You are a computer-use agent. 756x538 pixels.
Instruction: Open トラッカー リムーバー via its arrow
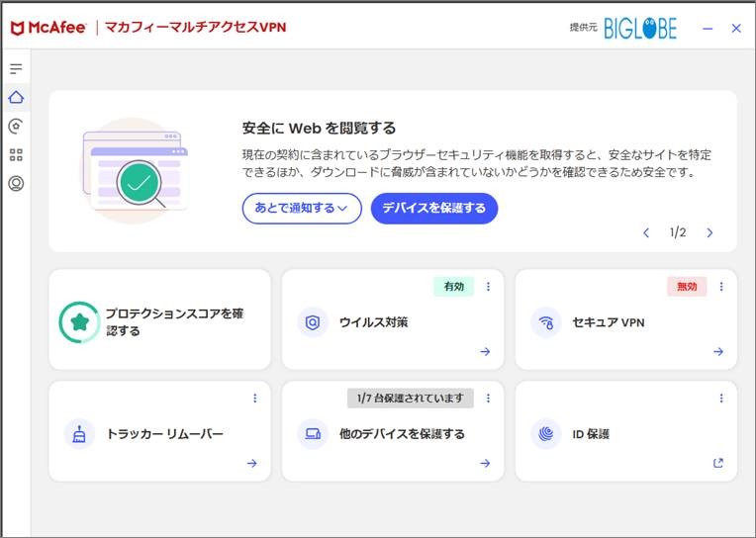pyautogui.click(x=251, y=463)
